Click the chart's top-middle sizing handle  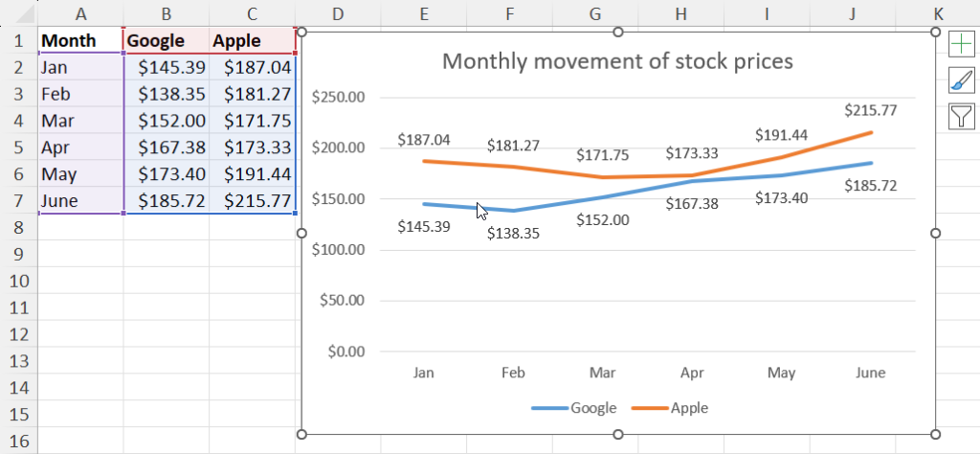pos(619,32)
